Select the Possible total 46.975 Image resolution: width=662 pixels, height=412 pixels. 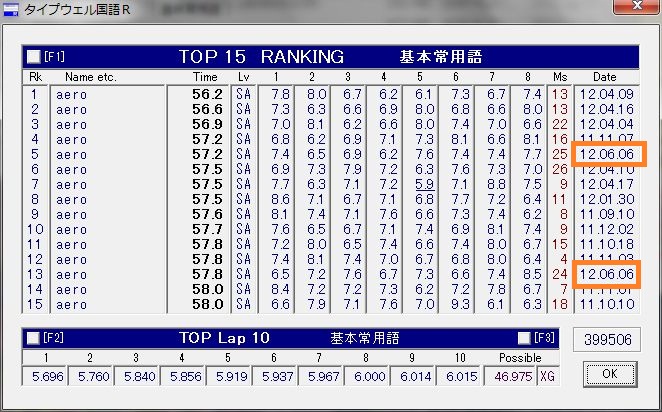pyautogui.click(x=513, y=377)
